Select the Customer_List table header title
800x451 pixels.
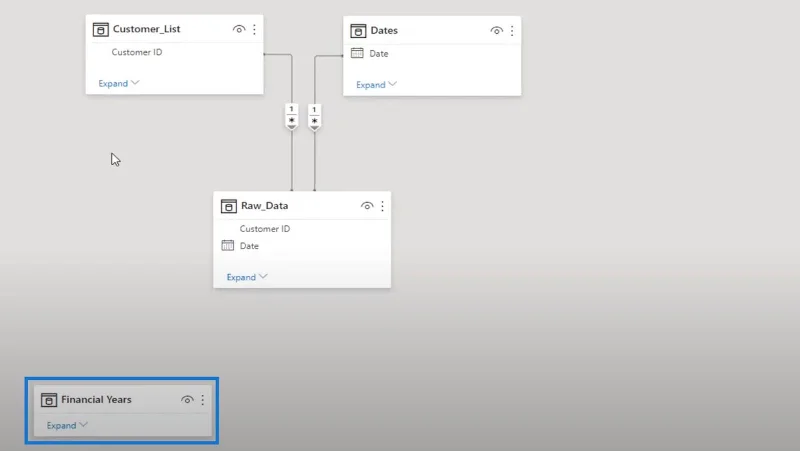pyautogui.click(x=146, y=29)
